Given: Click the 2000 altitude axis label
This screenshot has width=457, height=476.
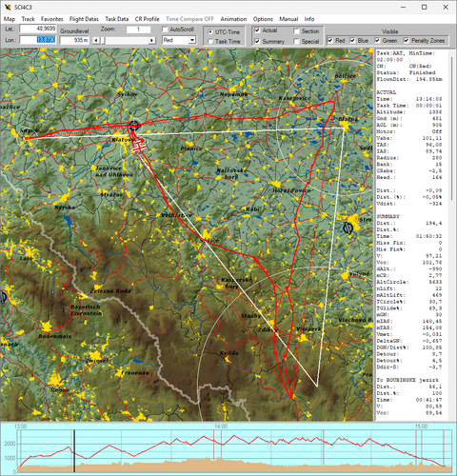Looking at the screenshot, I should pyautogui.click(x=10, y=444).
